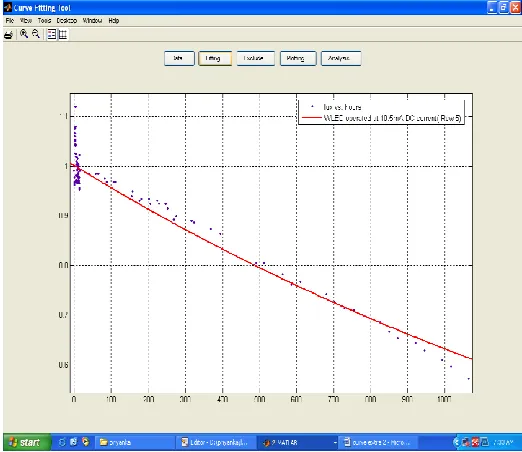Open the Help menu
The height and width of the screenshot is (452, 522).
114,21
